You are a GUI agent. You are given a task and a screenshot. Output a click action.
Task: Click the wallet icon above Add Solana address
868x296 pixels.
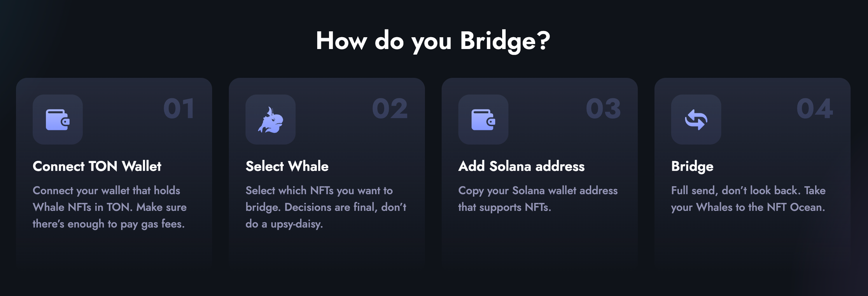coord(483,120)
